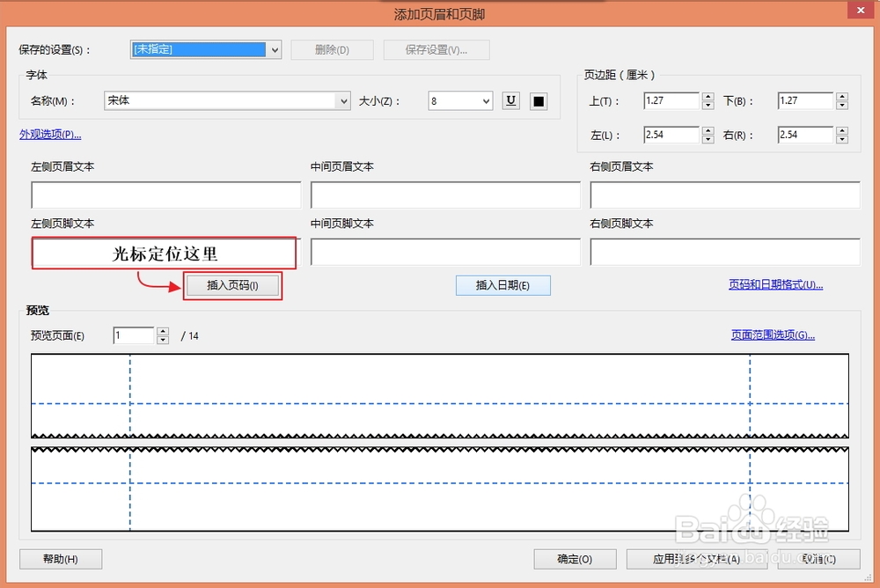Click the 保存设置 button

(x=435, y=49)
